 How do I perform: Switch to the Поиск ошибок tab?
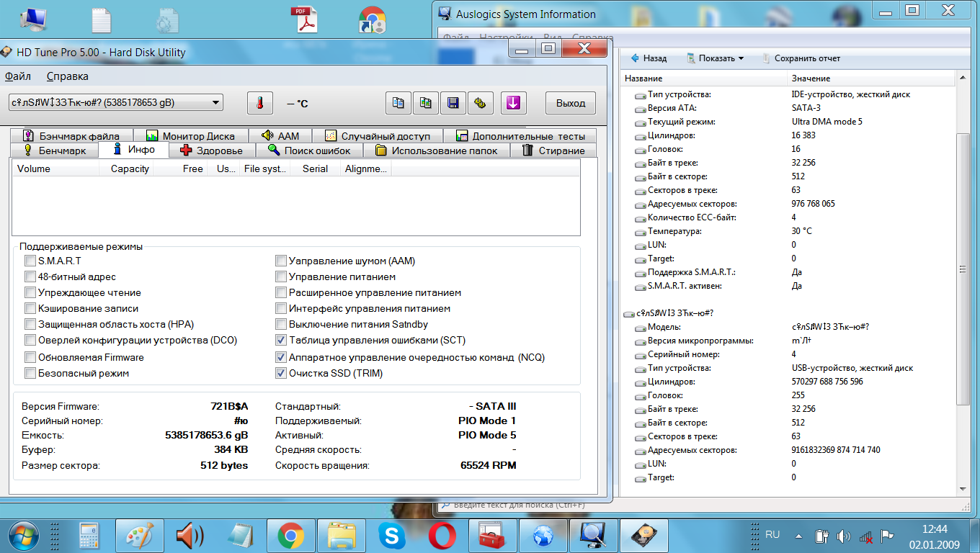[309, 150]
